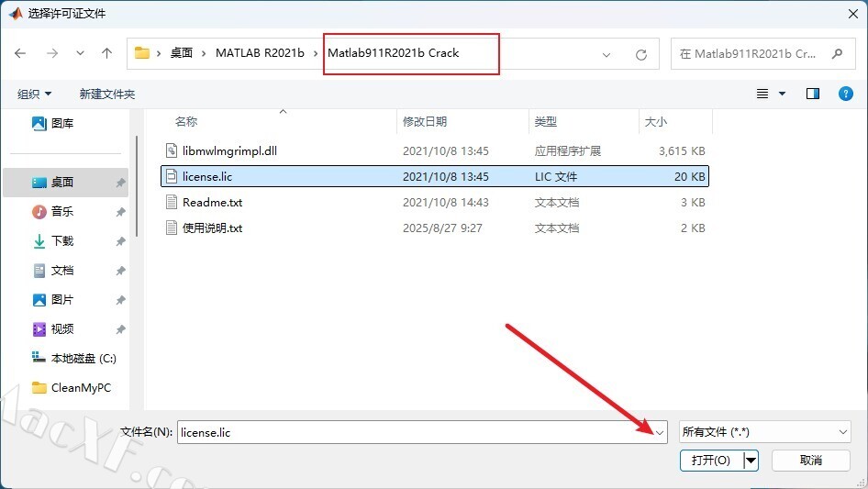The height and width of the screenshot is (489, 868).
Task: Select the Readme.txt file
Action: coord(212,202)
